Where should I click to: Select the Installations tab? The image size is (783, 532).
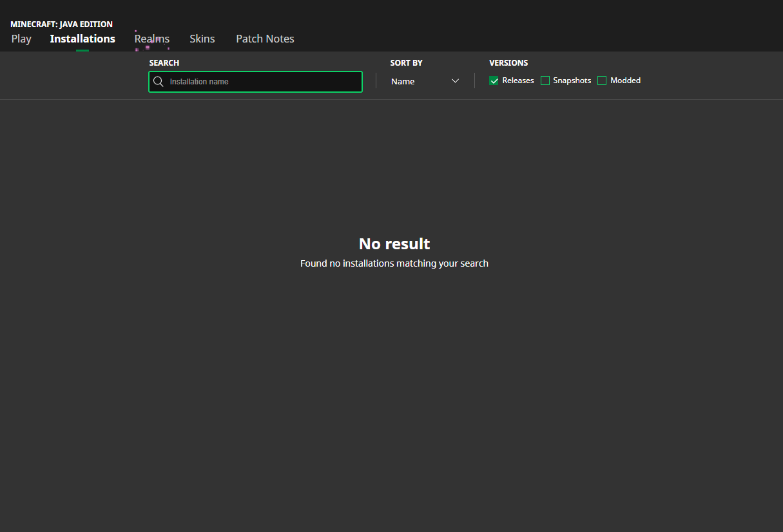82,39
